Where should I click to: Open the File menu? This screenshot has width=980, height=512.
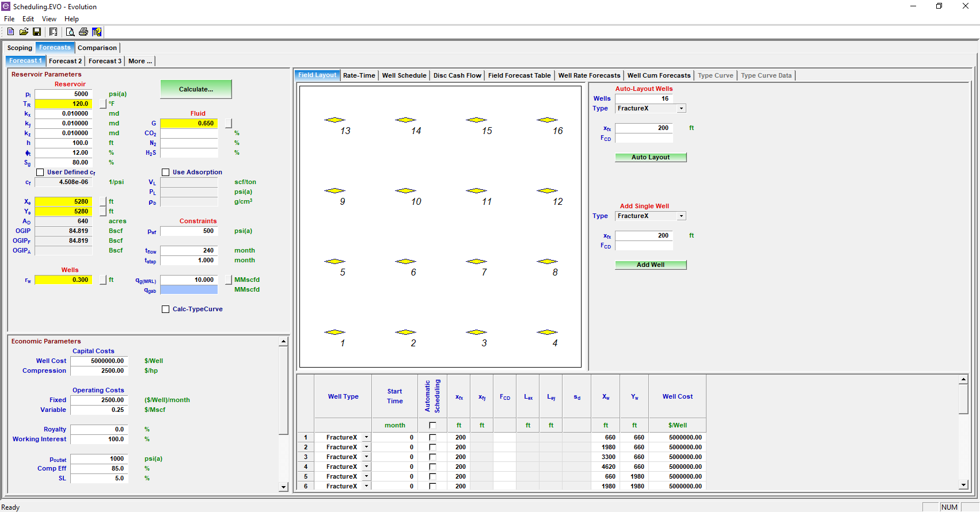coord(9,19)
